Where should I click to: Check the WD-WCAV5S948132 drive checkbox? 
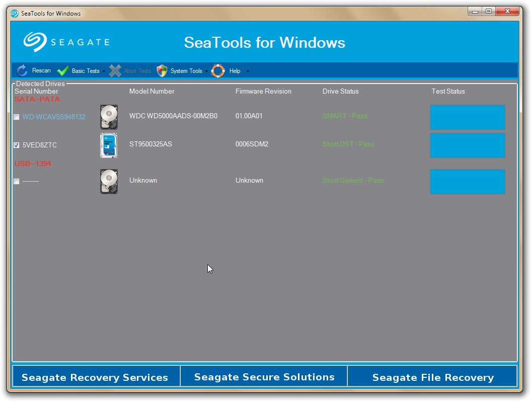coord(16,117)
